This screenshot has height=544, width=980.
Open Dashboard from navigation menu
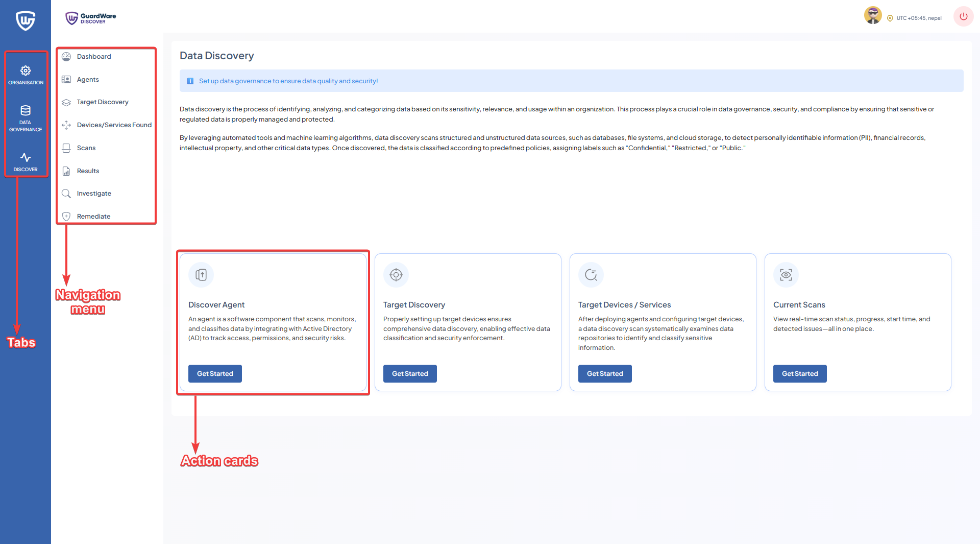[94, 57]
